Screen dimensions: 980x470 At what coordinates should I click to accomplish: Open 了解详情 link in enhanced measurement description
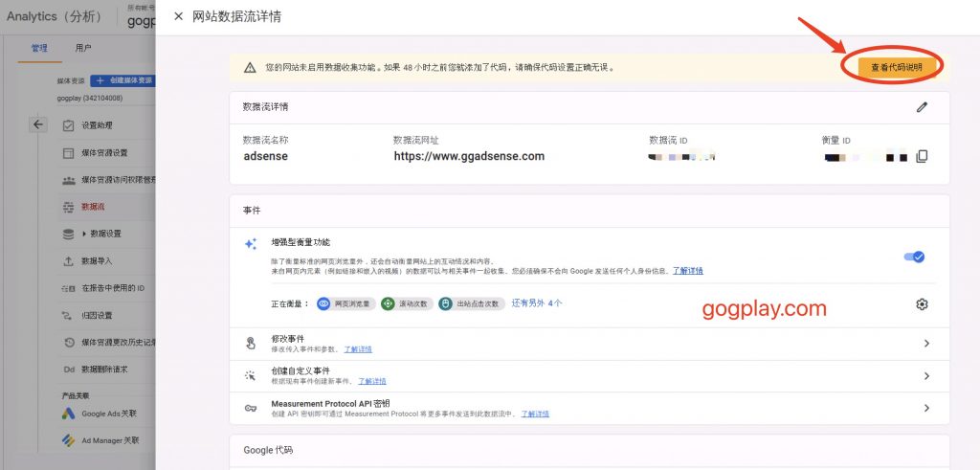(x=687, y=271)
